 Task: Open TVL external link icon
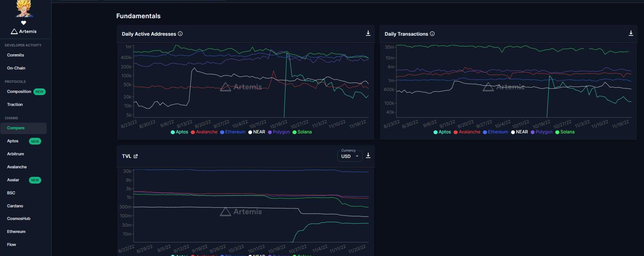click(x=135, y=156)
